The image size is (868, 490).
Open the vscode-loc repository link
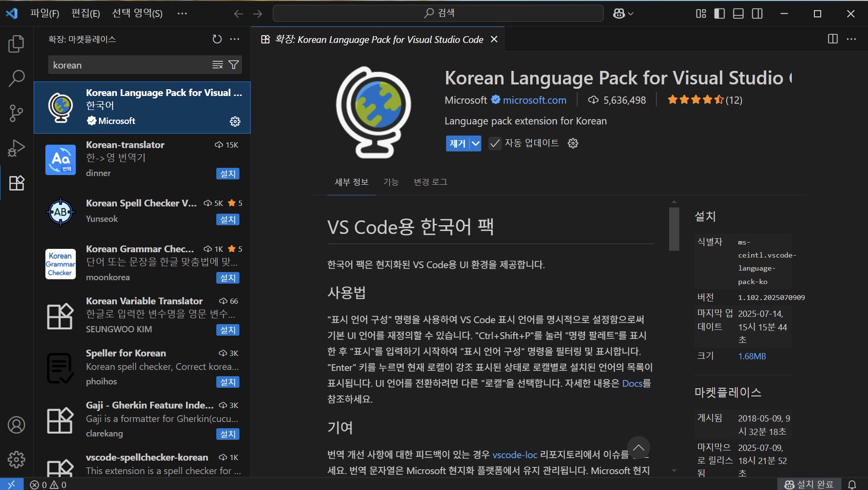(x=515, y=455)
